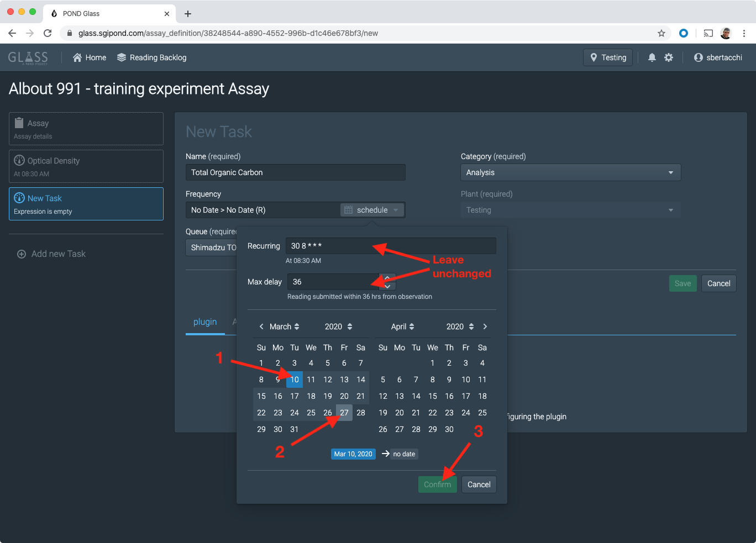Click Save to store the new task
This screenshot has height=543, width=756.
tap(683, 283)
